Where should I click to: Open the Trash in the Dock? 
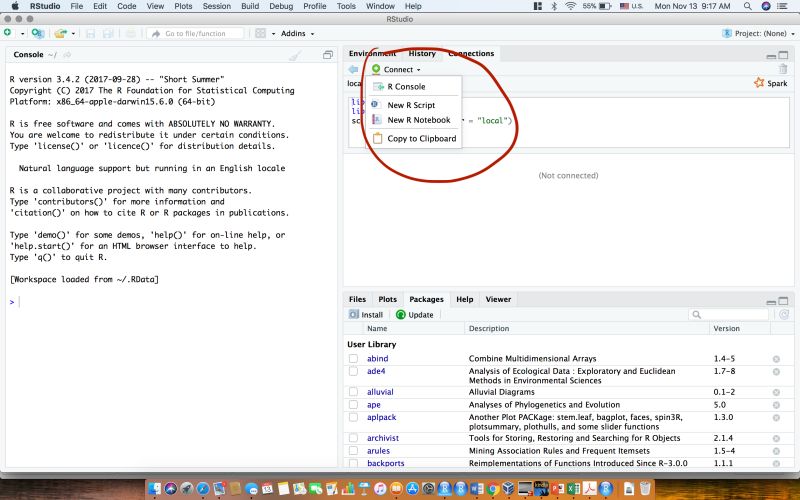645,489
